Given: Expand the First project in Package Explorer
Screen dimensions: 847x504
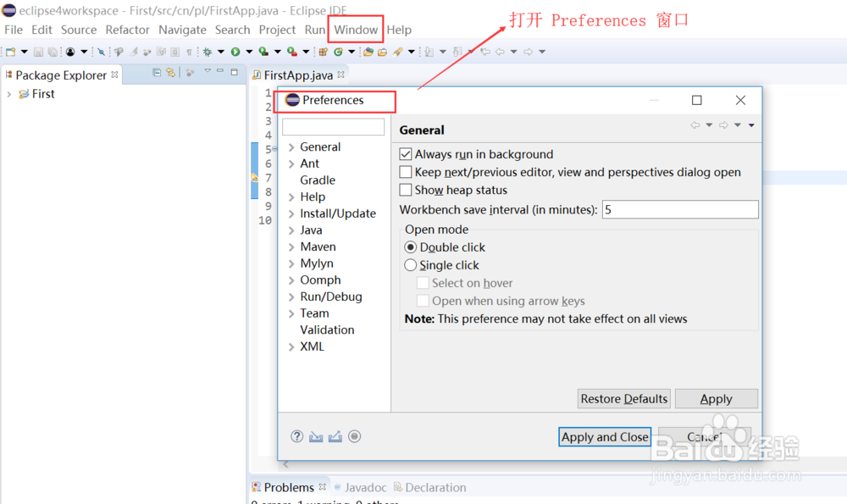Looking at the screenshot, I should [x=8, y=94].
